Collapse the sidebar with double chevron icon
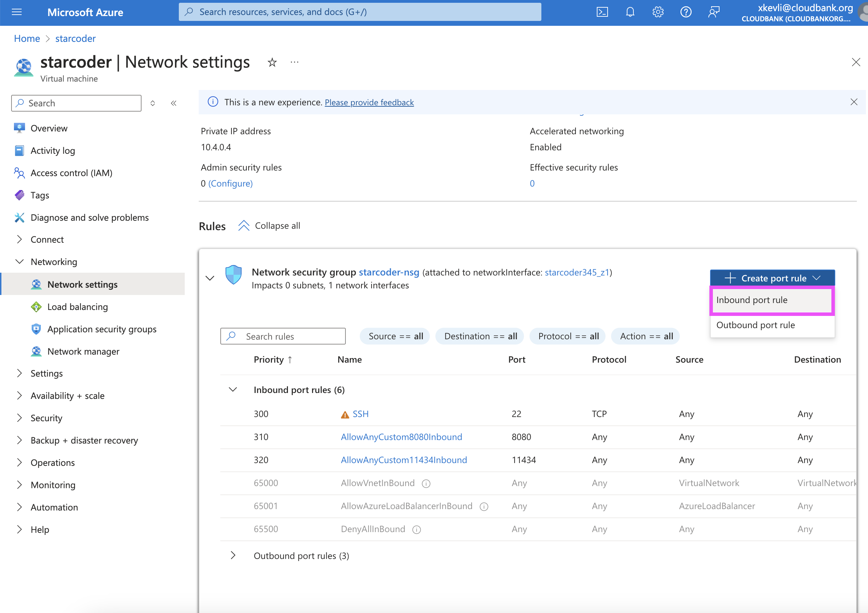This screenshot has height=613, width=868. point(174,103)
